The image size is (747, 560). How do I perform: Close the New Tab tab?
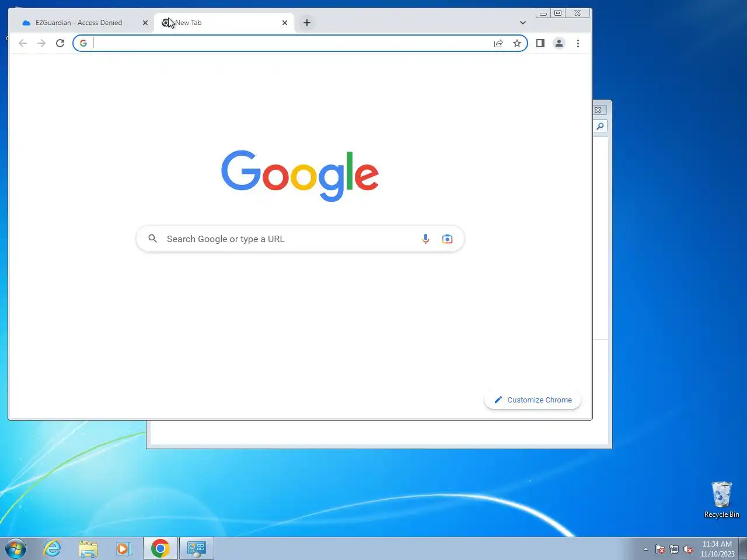coord(285,23)
